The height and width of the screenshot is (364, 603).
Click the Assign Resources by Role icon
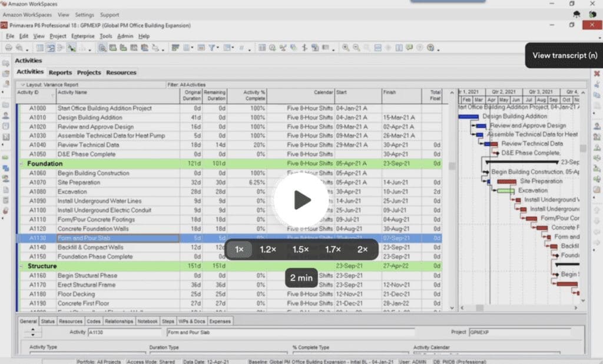(597, 137)
